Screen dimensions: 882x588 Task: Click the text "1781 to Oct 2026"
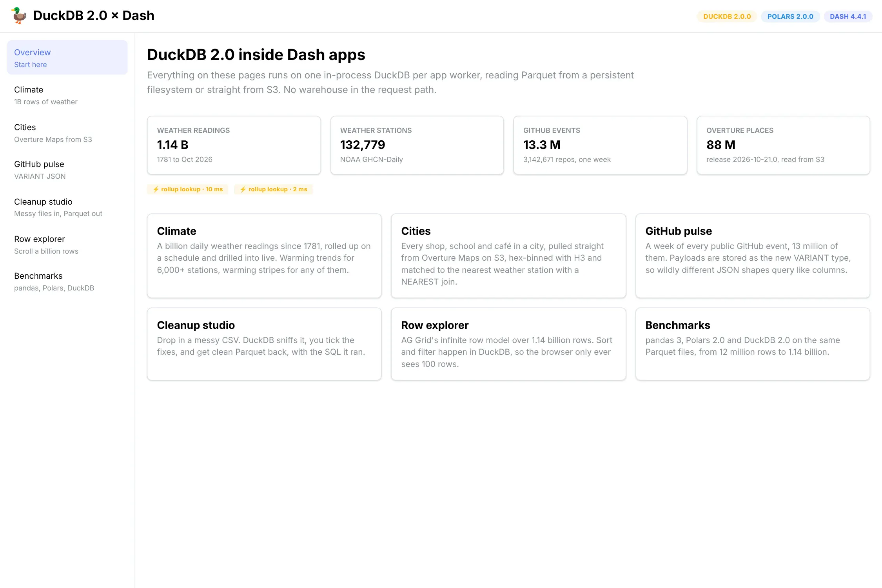[x=185, y=160]
